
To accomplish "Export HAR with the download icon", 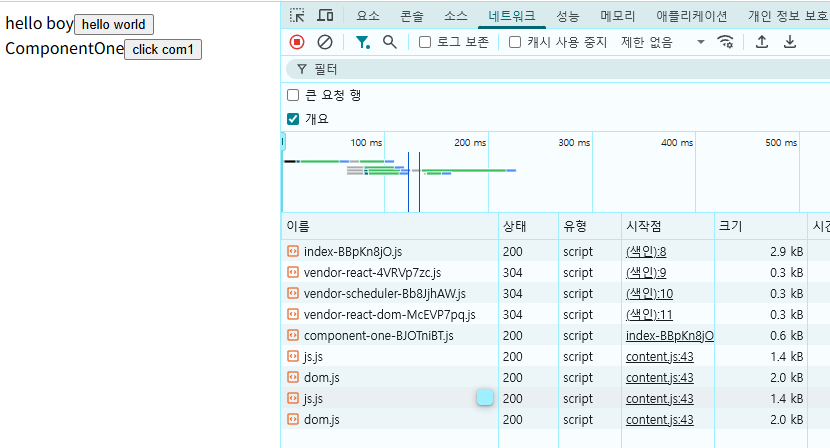I will pos(790,42).
